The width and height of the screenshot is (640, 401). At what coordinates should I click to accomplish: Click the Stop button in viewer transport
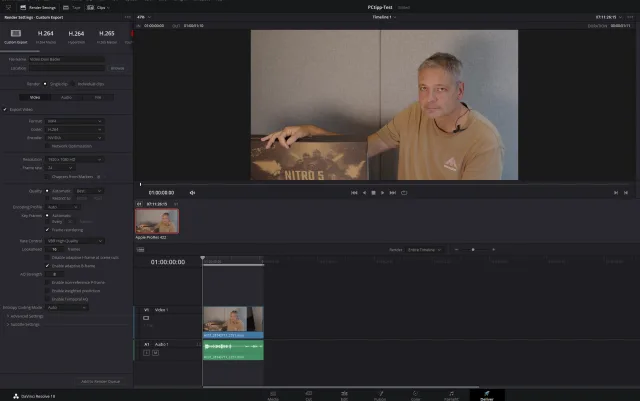tap(373, 193)
